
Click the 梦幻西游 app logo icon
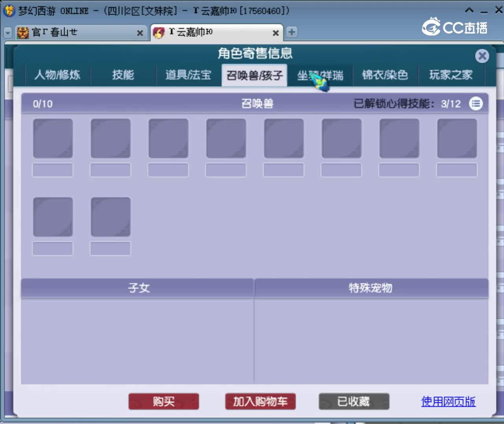click(9, 11)
